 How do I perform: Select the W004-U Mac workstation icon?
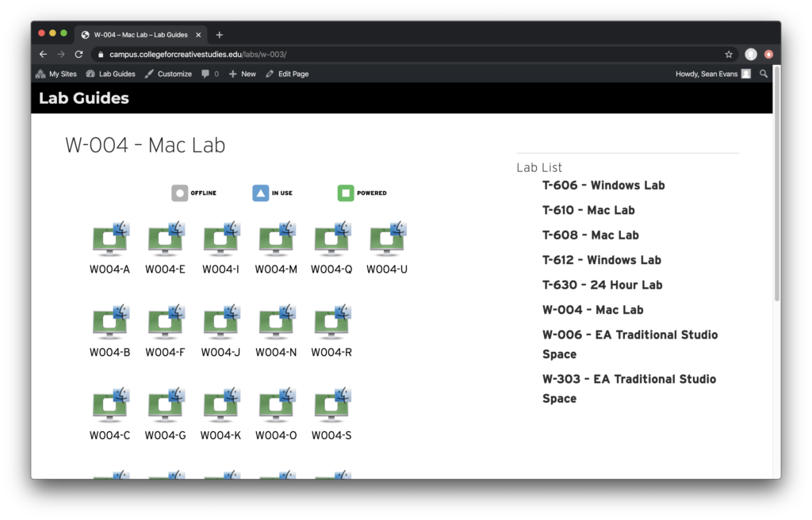click(x=388, y=239)
